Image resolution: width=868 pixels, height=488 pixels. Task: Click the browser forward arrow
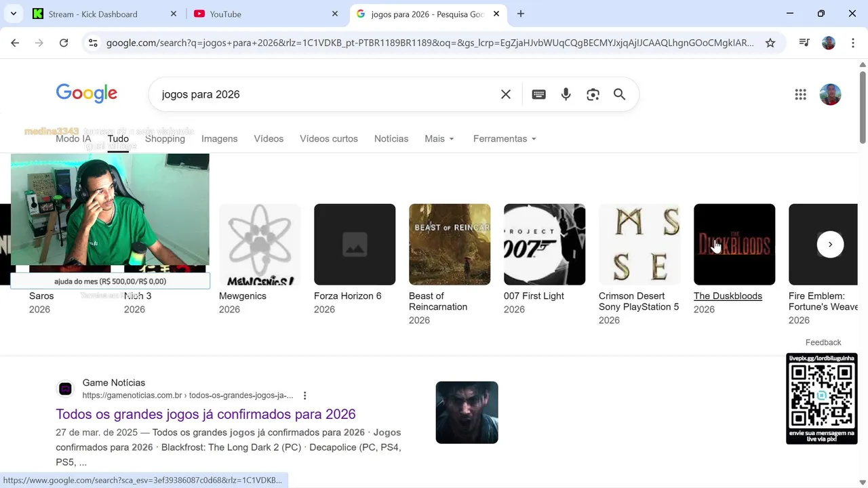(x=39, y=43)
